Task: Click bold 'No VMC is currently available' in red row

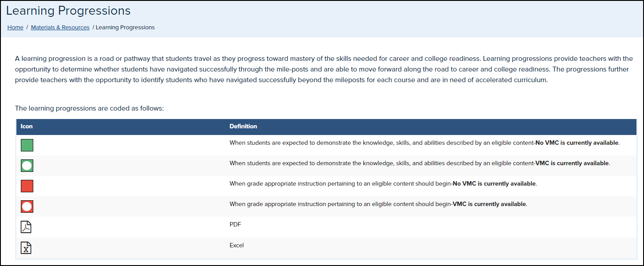Action: 494,184
